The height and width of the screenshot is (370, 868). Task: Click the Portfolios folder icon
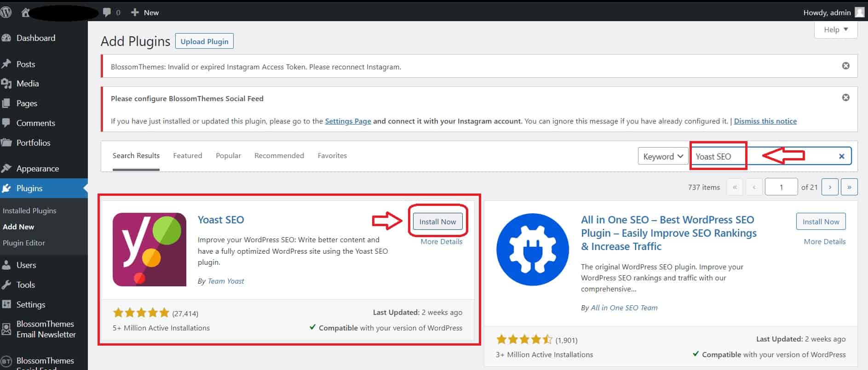(x=6, y=143)
